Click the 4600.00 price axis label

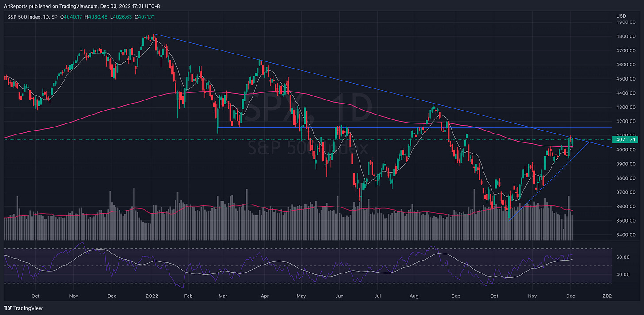pos(626,65)
